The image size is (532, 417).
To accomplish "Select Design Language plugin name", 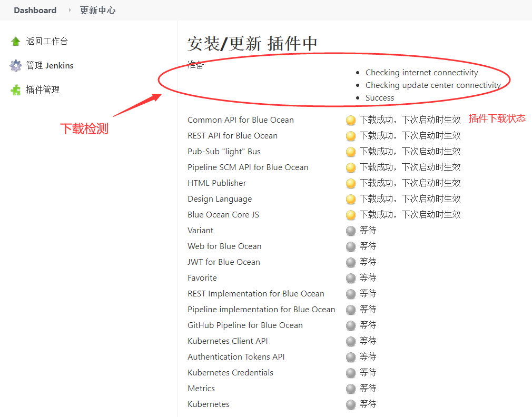I will (x=220, y=199).
